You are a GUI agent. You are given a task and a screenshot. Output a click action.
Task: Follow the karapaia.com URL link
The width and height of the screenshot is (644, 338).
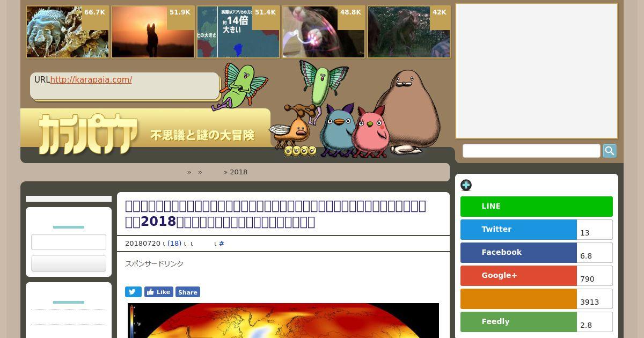point(91,80)
